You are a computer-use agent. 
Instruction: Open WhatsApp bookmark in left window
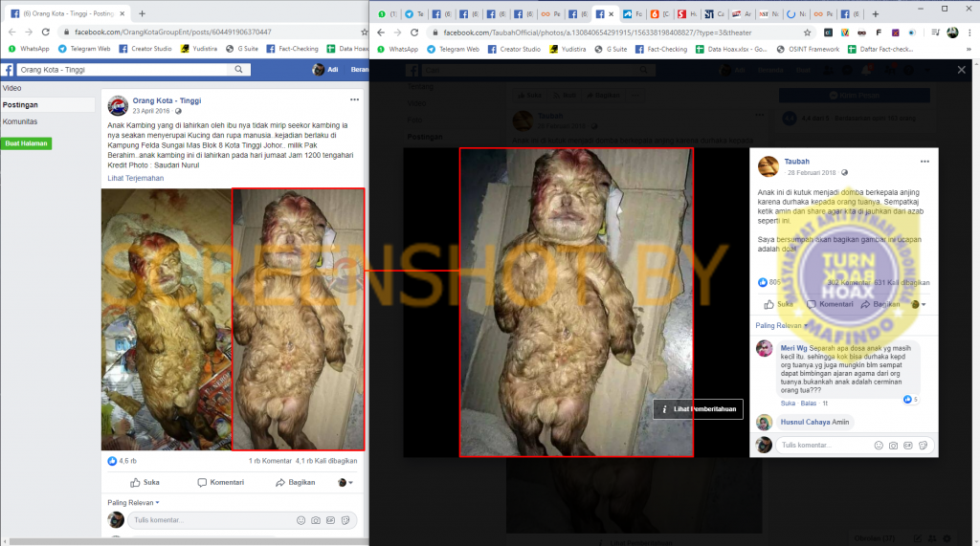click(x=29, y=49)
